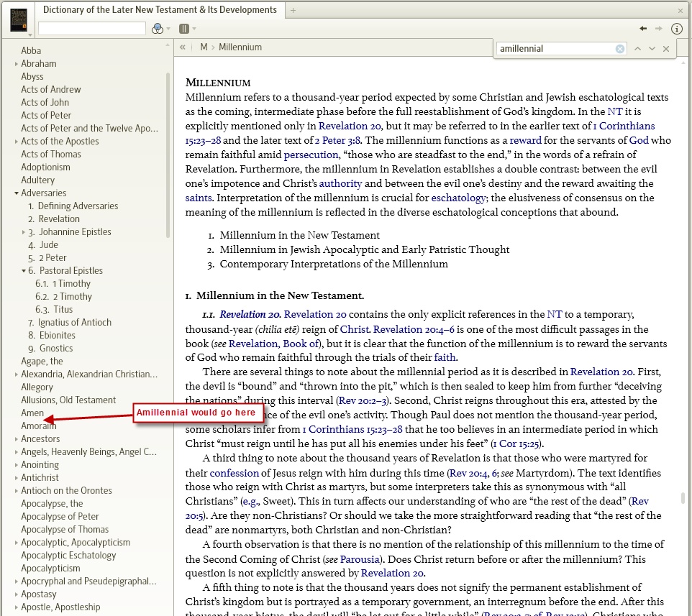The height and width of the screenshot is (616, 692).
Task: Click the article scrollbar thumb
Action: pyautogui.click(x=683, y=498)
